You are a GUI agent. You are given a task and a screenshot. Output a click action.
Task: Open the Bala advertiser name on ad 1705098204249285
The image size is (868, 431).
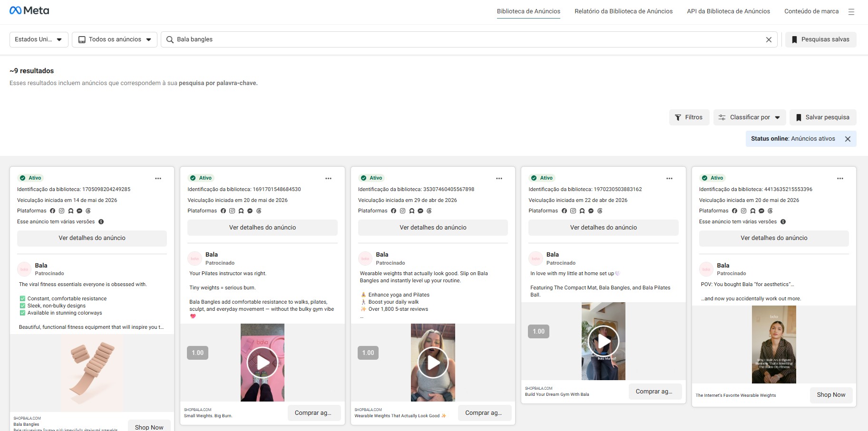pos(41,266)
